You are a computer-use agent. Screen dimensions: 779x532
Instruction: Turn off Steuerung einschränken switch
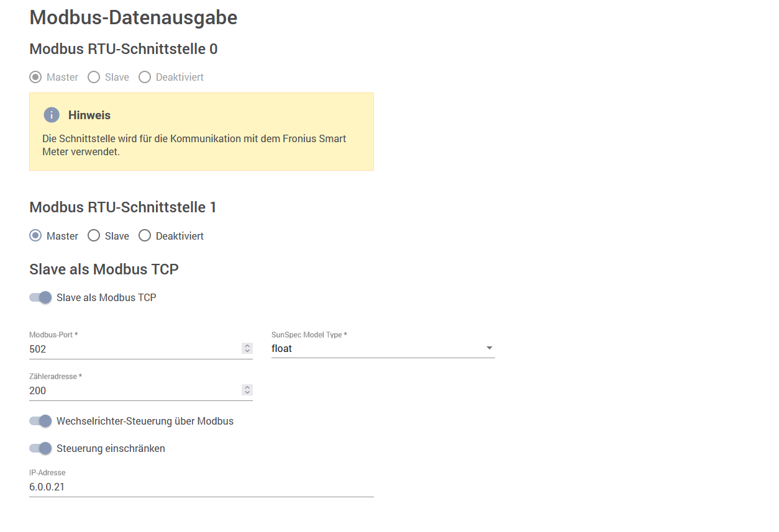[x=40, y=448]
